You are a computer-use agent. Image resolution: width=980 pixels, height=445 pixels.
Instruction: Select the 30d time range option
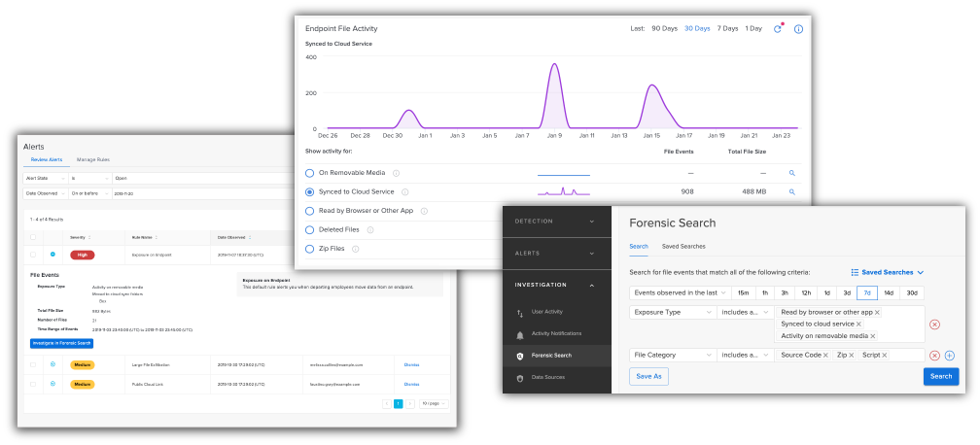click(911, 292)
